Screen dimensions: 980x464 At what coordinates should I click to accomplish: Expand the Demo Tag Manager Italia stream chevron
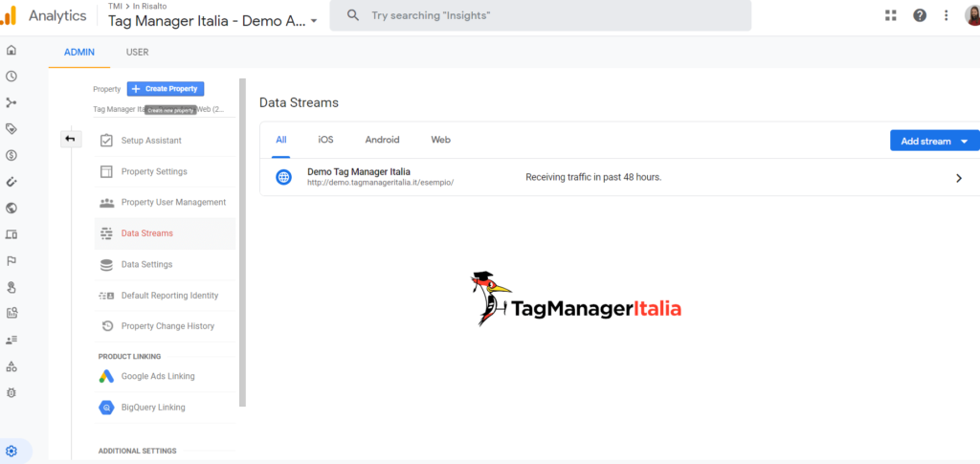pyautogui.click(x=959, y=178)
